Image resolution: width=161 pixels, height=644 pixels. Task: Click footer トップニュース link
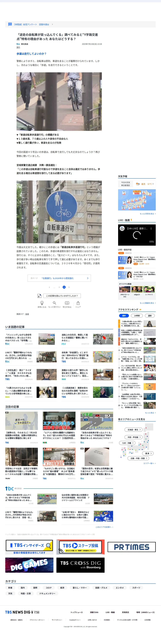[76, 612]
